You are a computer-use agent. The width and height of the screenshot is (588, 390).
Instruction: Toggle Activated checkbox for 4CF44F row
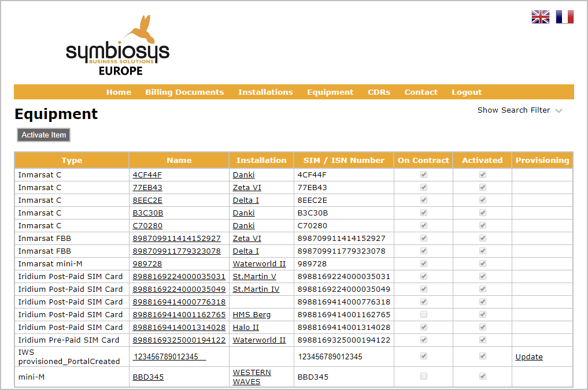coord(483,174)
